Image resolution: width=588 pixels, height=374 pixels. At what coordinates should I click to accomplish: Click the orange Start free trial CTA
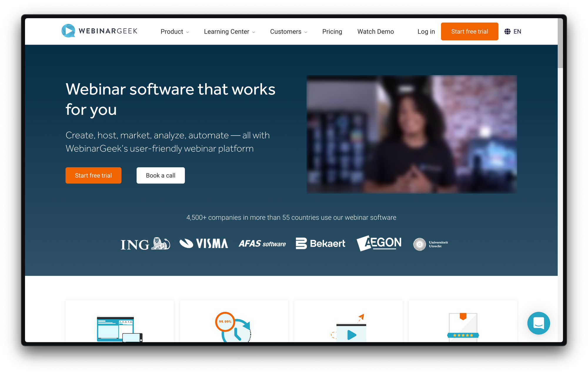pyautogui.click(x=93, y=175)
